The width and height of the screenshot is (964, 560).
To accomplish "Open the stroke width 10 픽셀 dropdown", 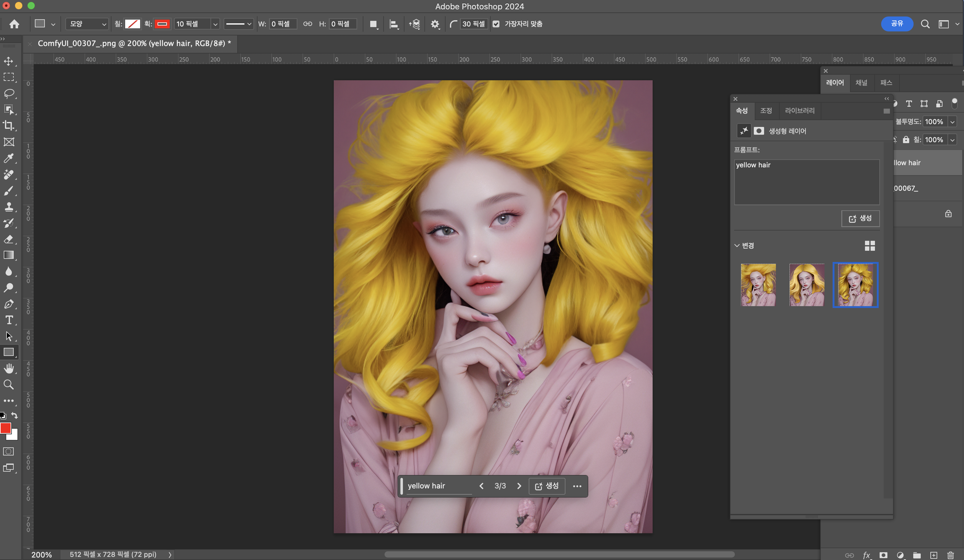I will tap(215, 24).
